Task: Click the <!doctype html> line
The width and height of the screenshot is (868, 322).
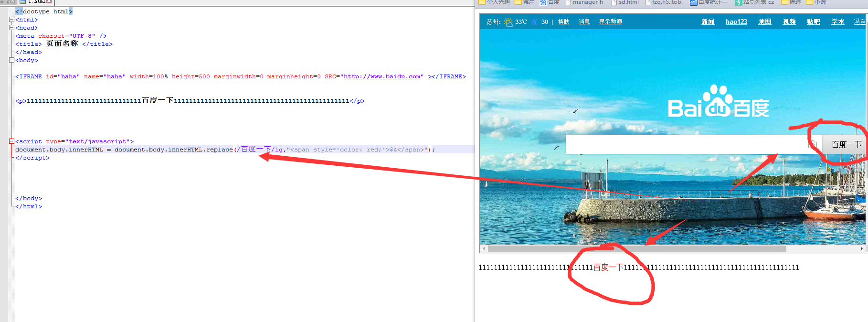Action: [44, 11]
